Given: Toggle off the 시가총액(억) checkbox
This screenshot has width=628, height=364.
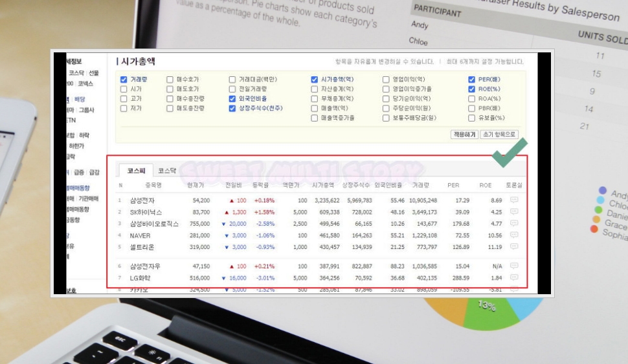Looking at the screenshot, I should tap(315, 80).
